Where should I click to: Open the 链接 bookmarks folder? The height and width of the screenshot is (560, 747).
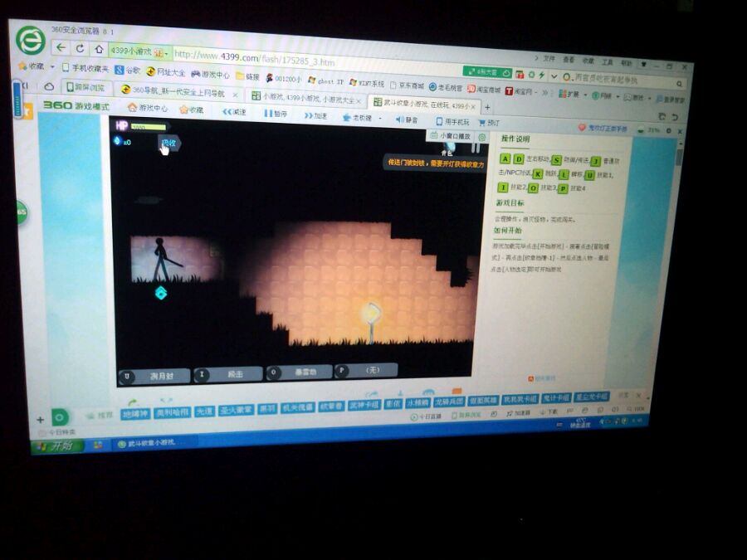tap(247, 76)
